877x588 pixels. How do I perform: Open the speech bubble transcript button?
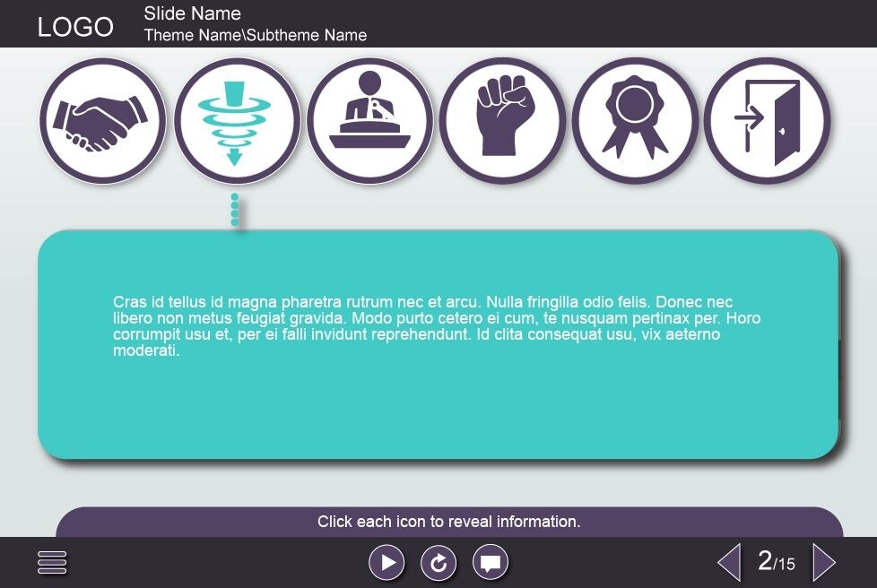[x=491, y=563]
